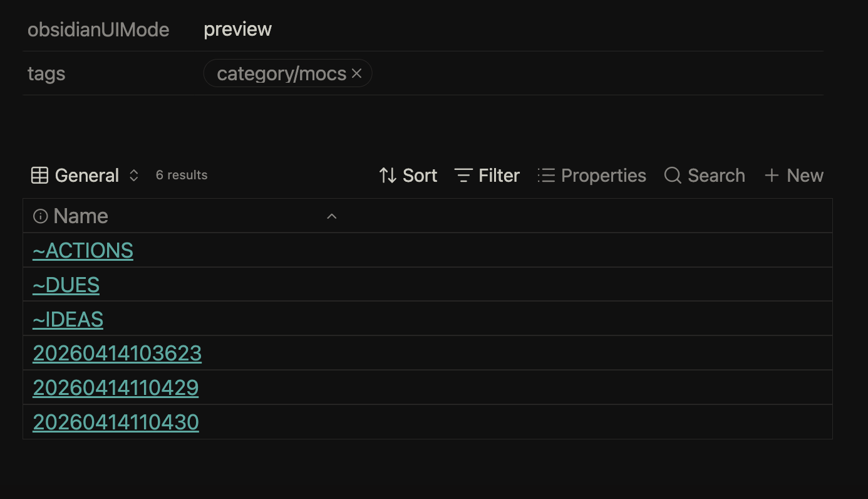Toggle the Name column ascending caret

pos(332,216)
